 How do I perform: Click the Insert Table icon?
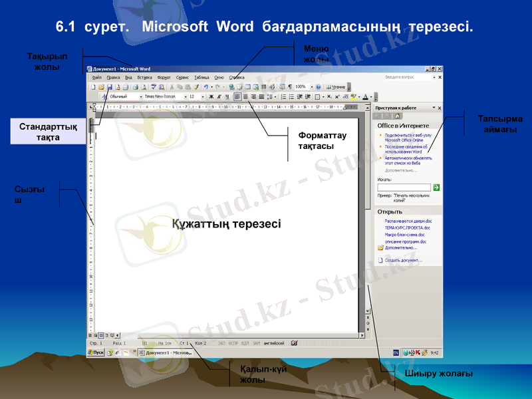(247, 86)
